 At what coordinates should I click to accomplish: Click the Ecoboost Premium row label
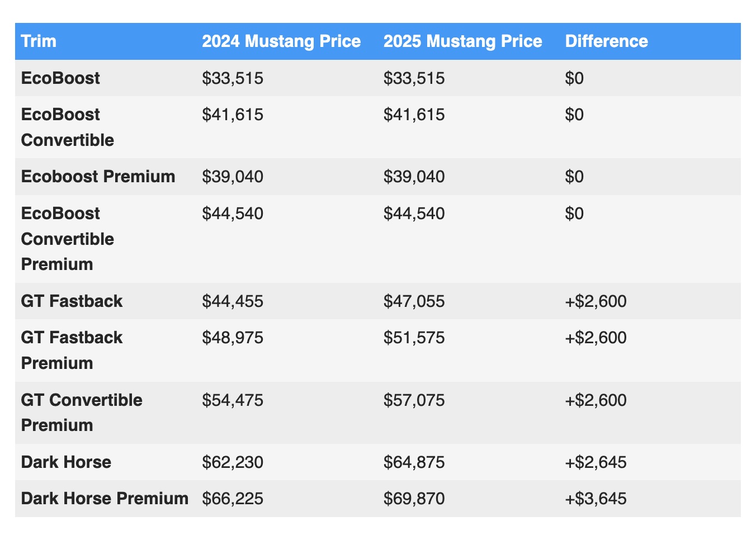[98, 177]
